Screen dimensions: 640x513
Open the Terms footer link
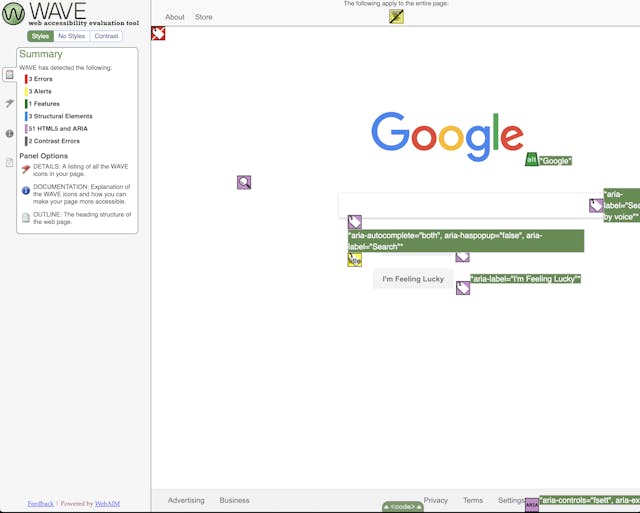[473, 500]
